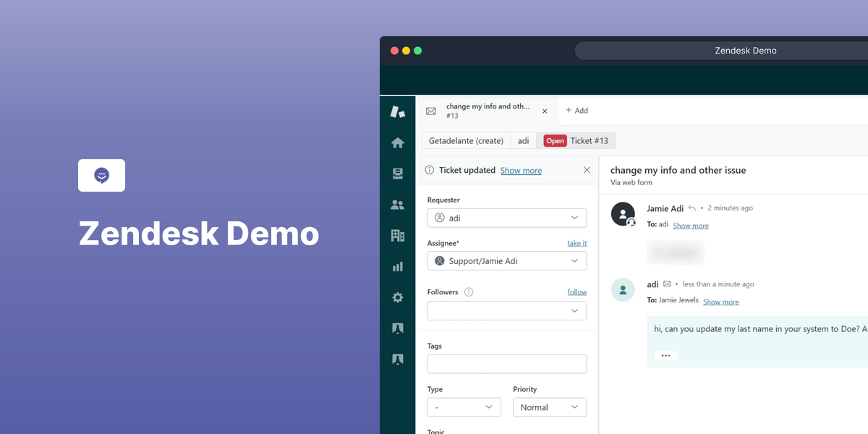Open the Getadelante (create) breadcrumb
This screenshot has height=434, width=868.
(x=466, y=141)
